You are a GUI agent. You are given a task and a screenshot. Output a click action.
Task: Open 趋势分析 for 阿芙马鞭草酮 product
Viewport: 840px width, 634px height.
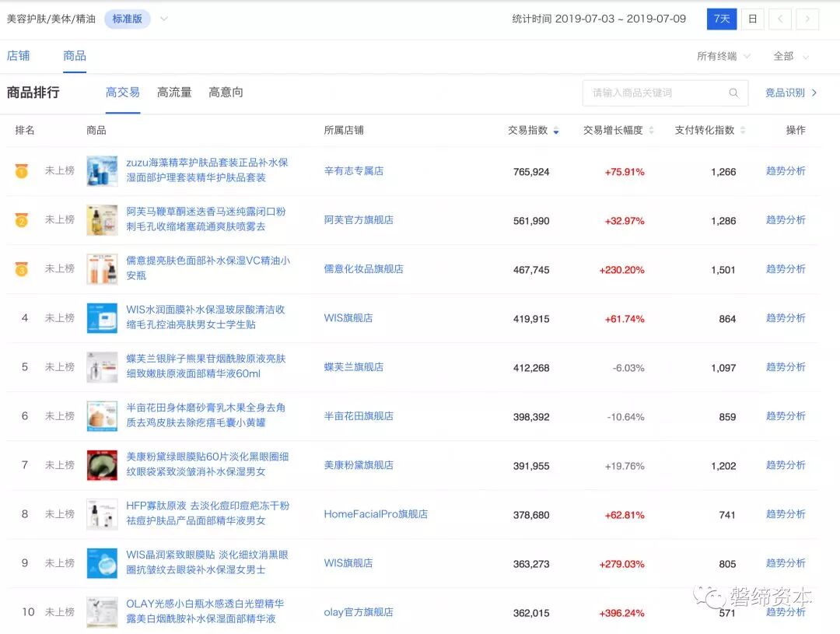point(786,219)
